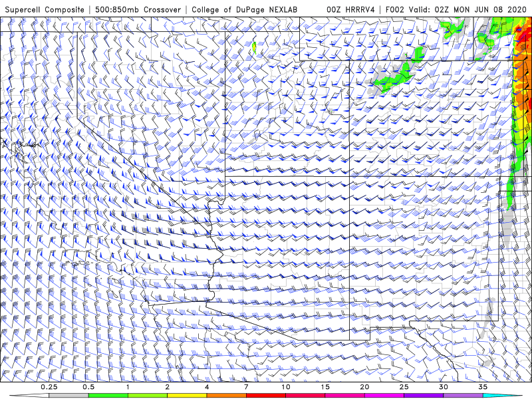Click the legend value "0.25"

[49, 387]
